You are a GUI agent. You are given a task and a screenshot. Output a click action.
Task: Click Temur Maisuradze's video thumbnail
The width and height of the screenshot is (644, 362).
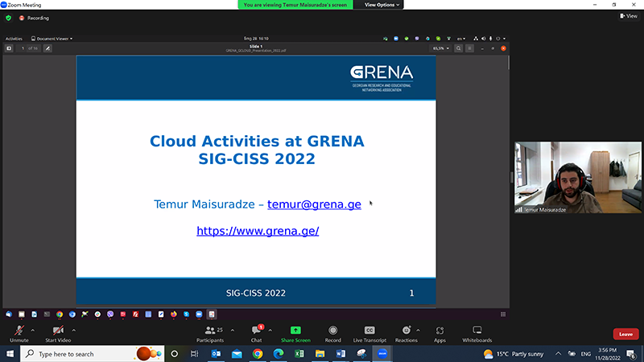[x=577, y=177]
